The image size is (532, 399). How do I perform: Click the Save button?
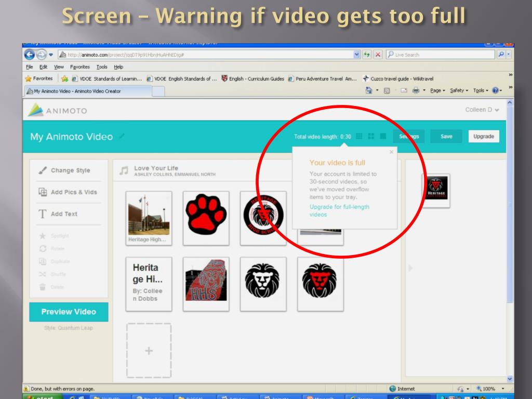[446, 137]
